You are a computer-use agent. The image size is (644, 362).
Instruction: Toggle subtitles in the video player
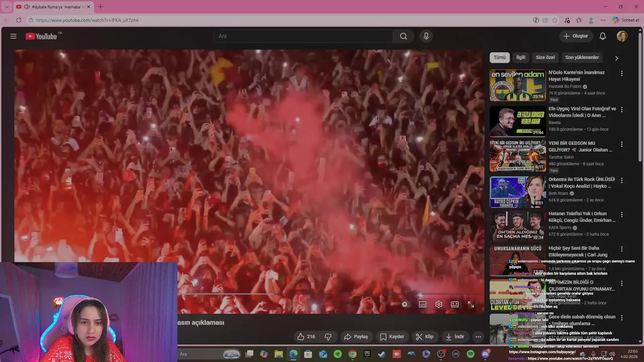pyautogui.click(x=423, y=304)
